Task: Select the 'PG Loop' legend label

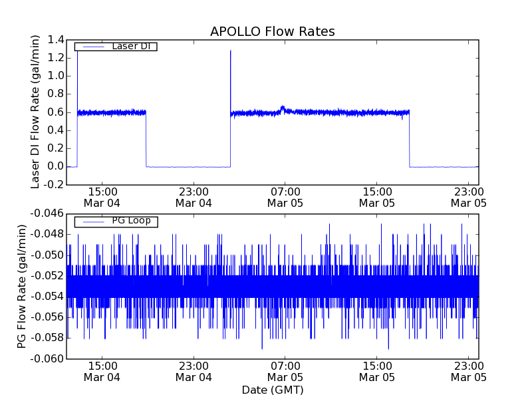Action: [x=130, y=221]
